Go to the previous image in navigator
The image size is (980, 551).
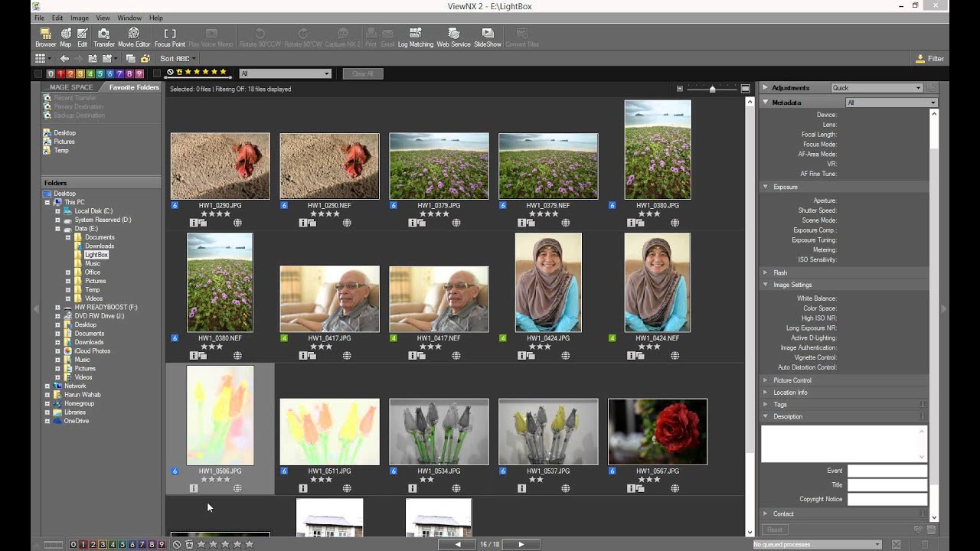point(458,544)
